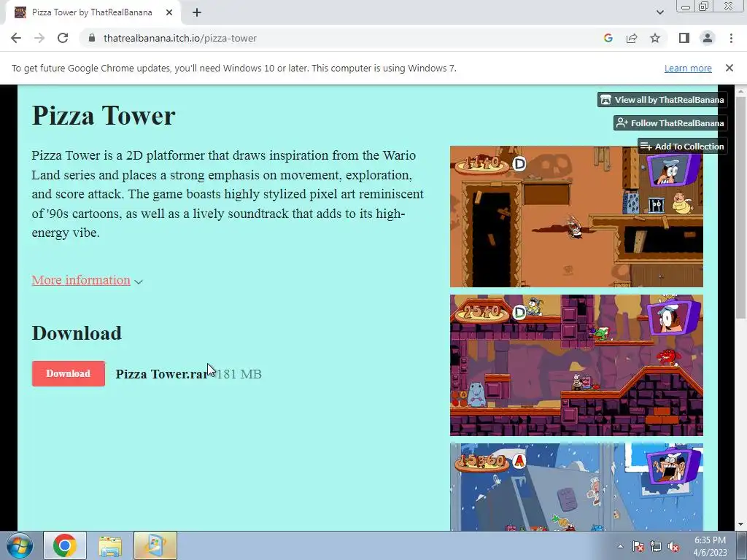Dismiss the Chrome update notification bar
The width and height of the screenshot is (747, 560).
point(729,68)
